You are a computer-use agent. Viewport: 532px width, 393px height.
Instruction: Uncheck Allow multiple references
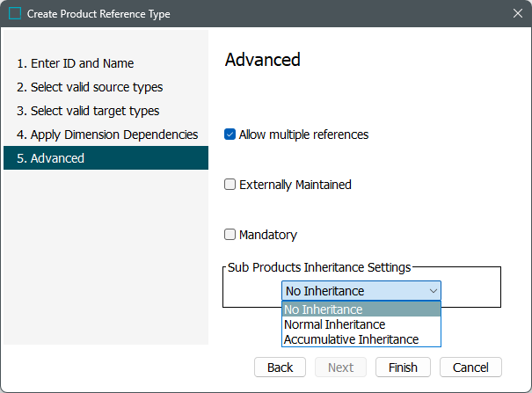[230, 135]
